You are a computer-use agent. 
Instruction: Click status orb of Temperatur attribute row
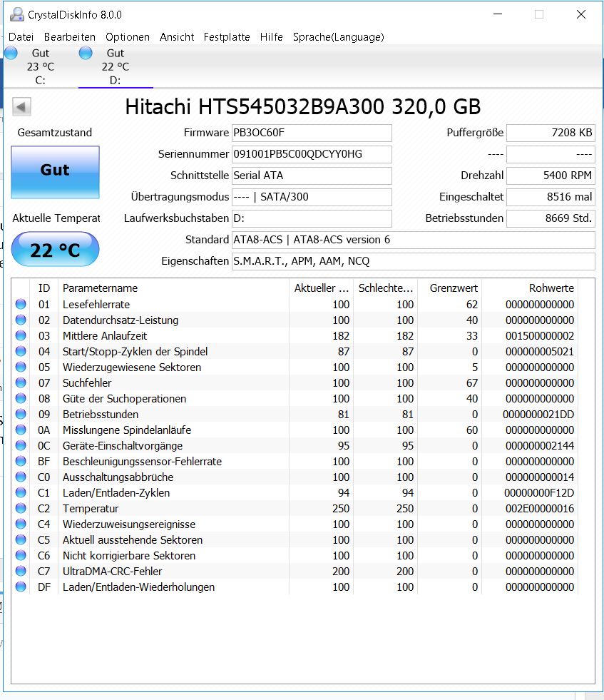pos(21,508)
